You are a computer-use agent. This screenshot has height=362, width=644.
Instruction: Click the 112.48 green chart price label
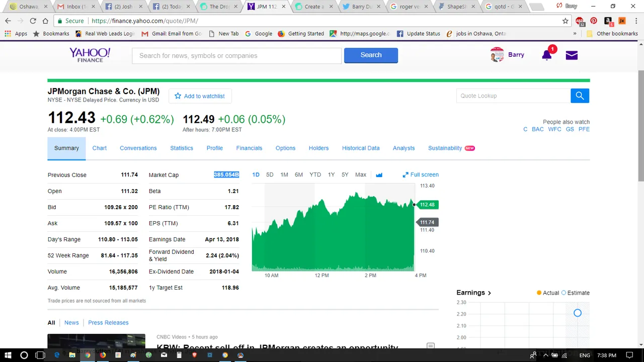(427, 205)
